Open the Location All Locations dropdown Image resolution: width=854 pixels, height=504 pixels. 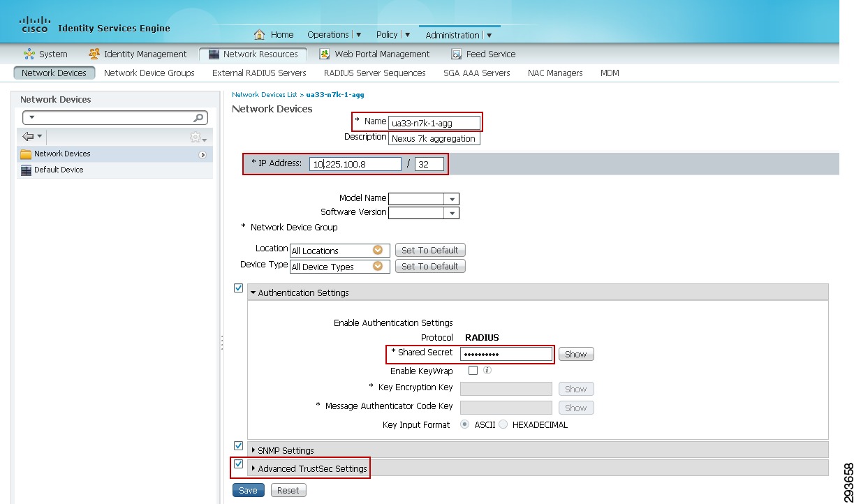point(378,251)
